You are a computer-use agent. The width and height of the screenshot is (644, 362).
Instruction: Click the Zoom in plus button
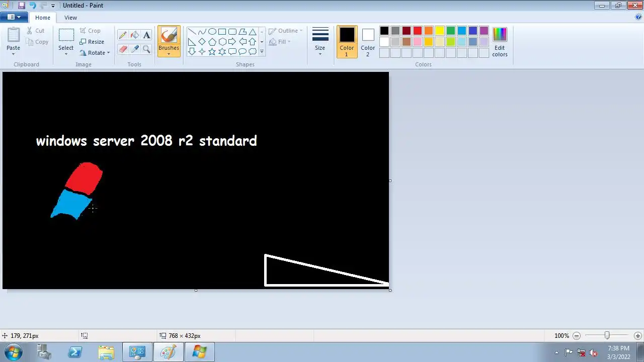coord(638,335)
